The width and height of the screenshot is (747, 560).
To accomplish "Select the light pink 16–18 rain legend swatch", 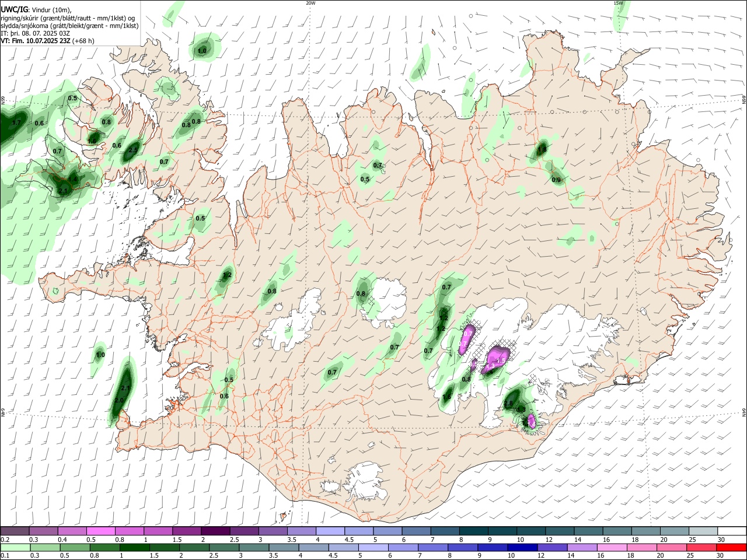I will coord(611,548).
